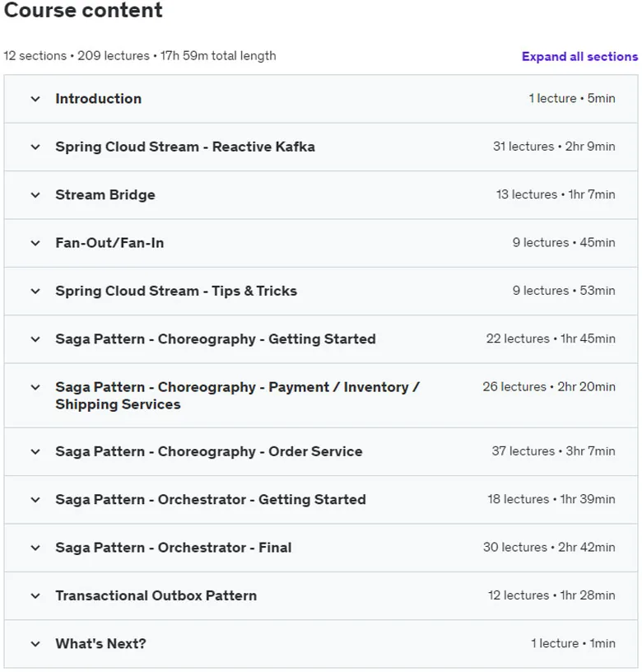Open Spring Cloud Stream - Reactive Kafka title
Screen dimensions: 642x672
(185, 147)
